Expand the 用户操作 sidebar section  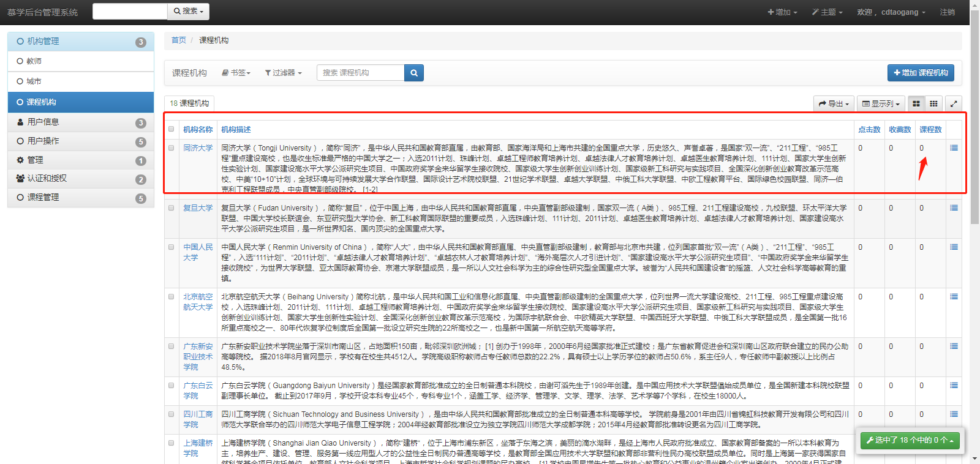point(81,141)
